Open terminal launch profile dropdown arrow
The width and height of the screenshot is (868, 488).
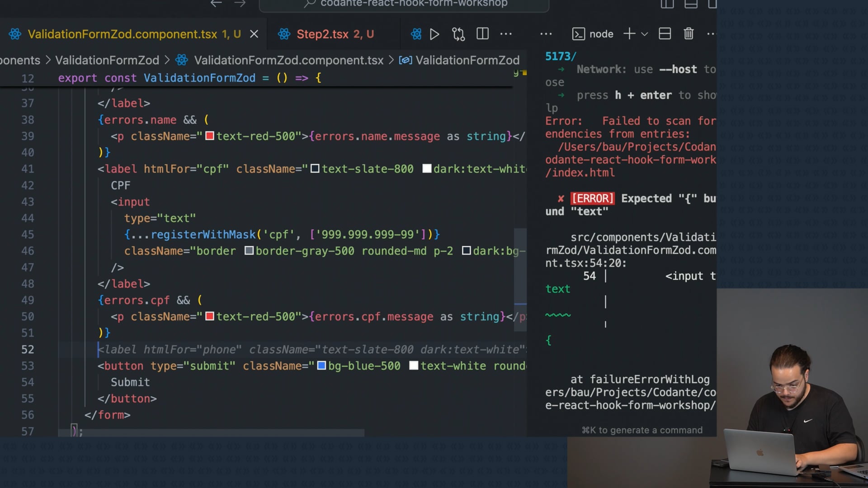645,34
